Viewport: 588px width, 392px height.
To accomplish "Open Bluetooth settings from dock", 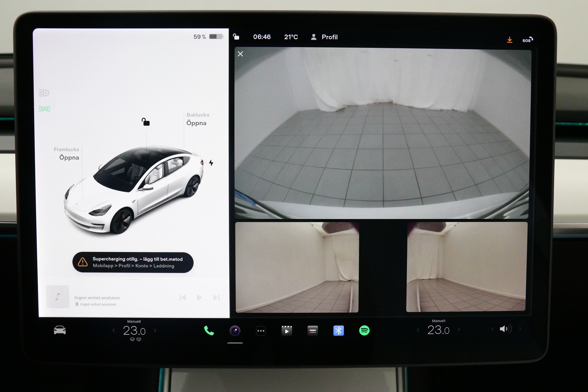I will click(338, 330).
